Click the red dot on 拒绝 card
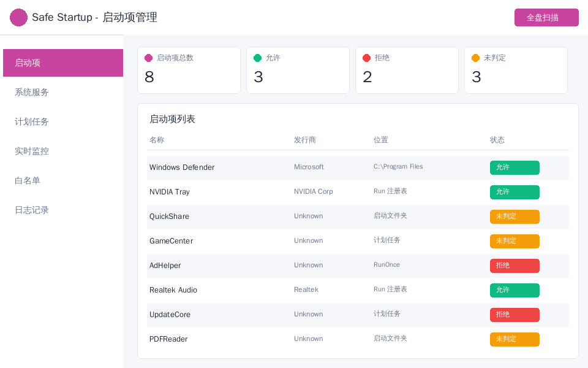 point(367,58)
